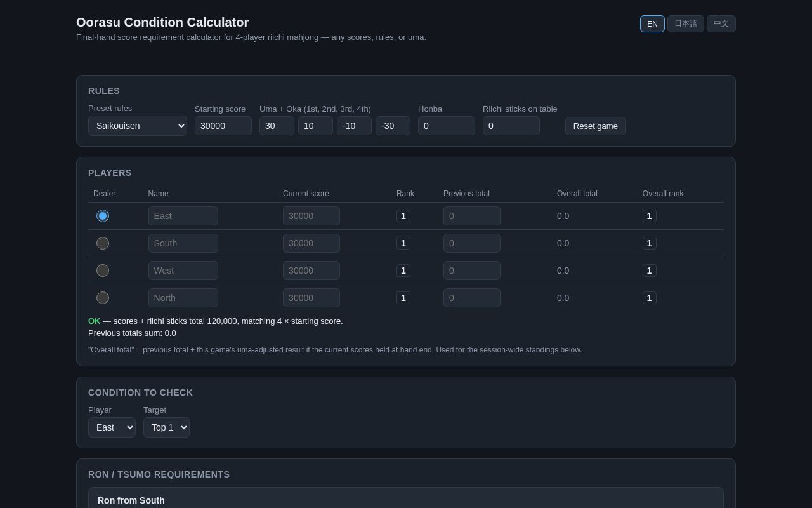The width and height of the screenshot is (812, 508).
Task: Select East as the dealer
Action: click(x=103, y=216)
